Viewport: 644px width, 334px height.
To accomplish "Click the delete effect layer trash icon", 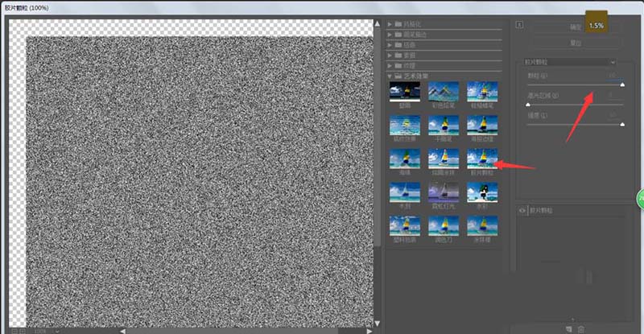I will [581, 329].
